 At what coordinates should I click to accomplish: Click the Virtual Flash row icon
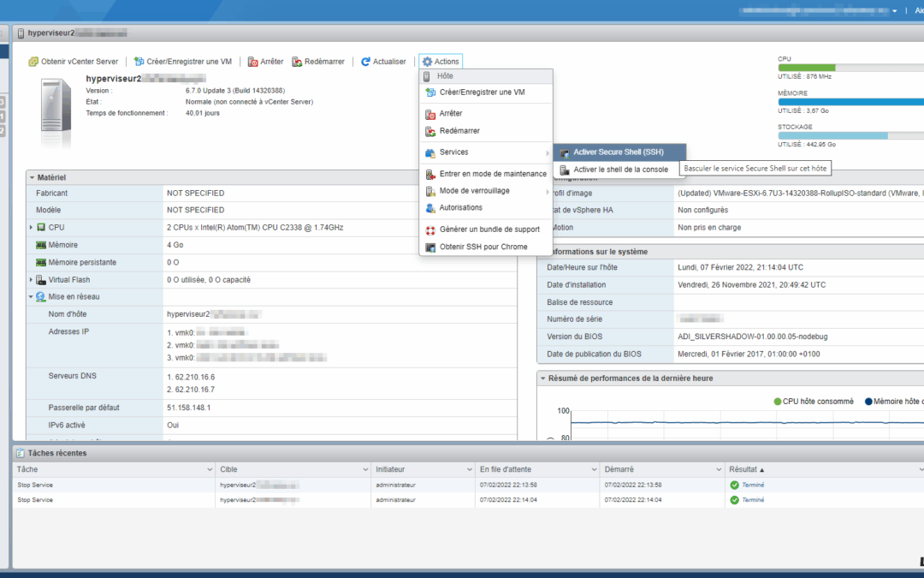[x=41, y=279]
